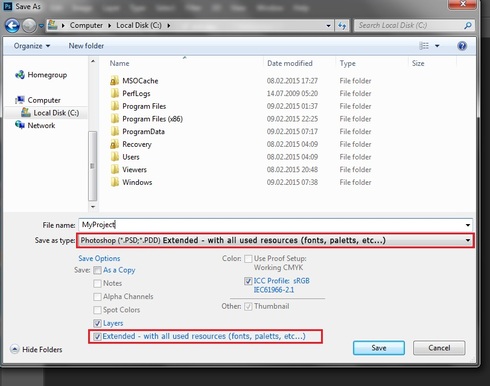Click the Photoshop icon in title bar

[8, 6]
